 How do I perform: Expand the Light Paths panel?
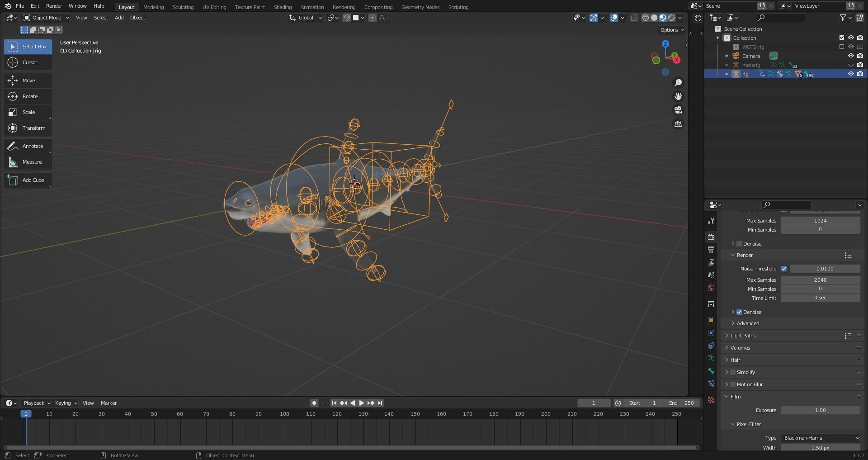click(742, 336)
